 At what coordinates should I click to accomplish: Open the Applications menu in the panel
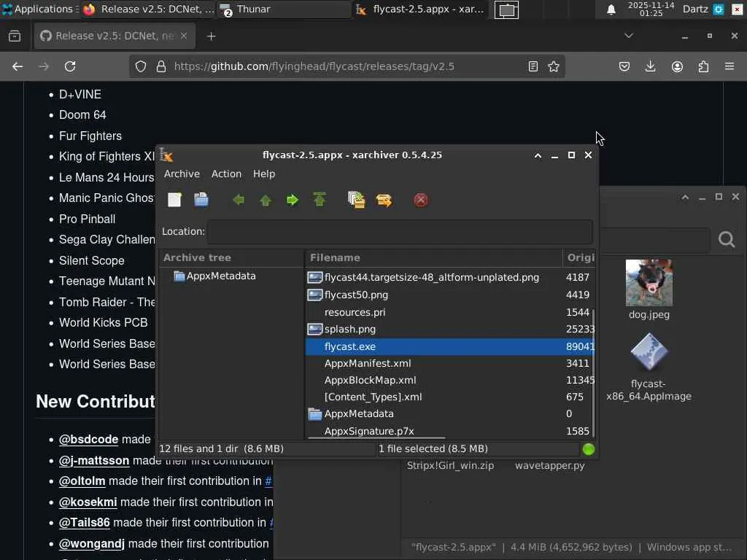(x=39, y=9)
